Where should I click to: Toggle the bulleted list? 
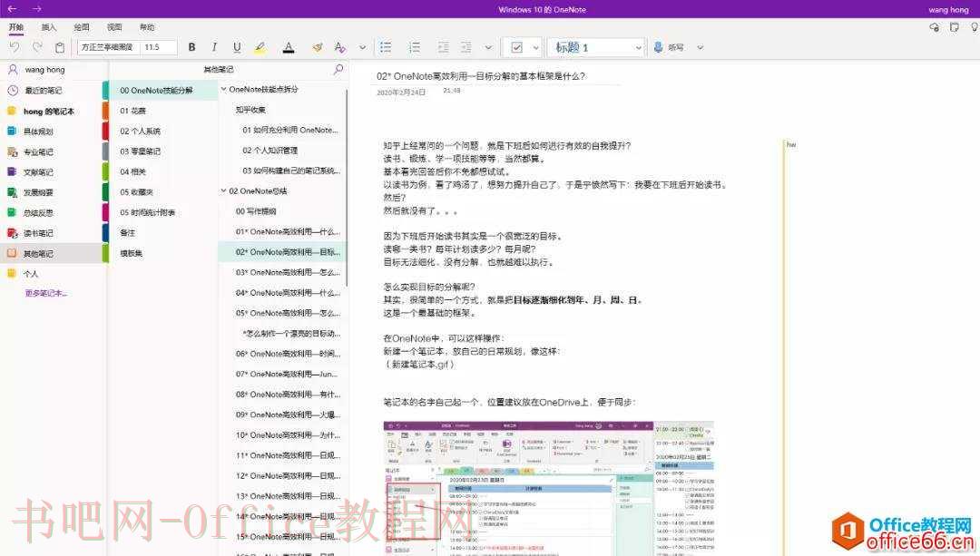coord(386,47)
